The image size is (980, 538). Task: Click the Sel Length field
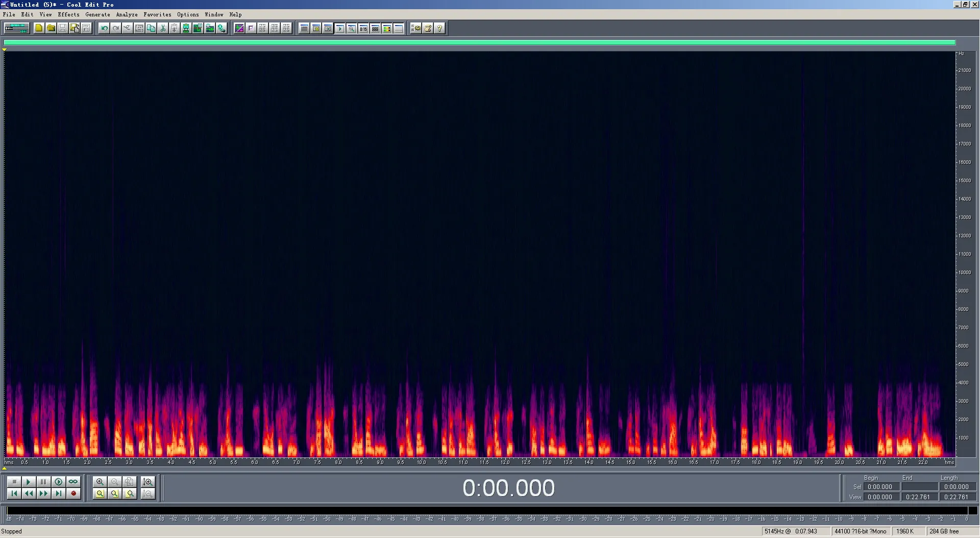pyautogui.click(x=958, y=487)
